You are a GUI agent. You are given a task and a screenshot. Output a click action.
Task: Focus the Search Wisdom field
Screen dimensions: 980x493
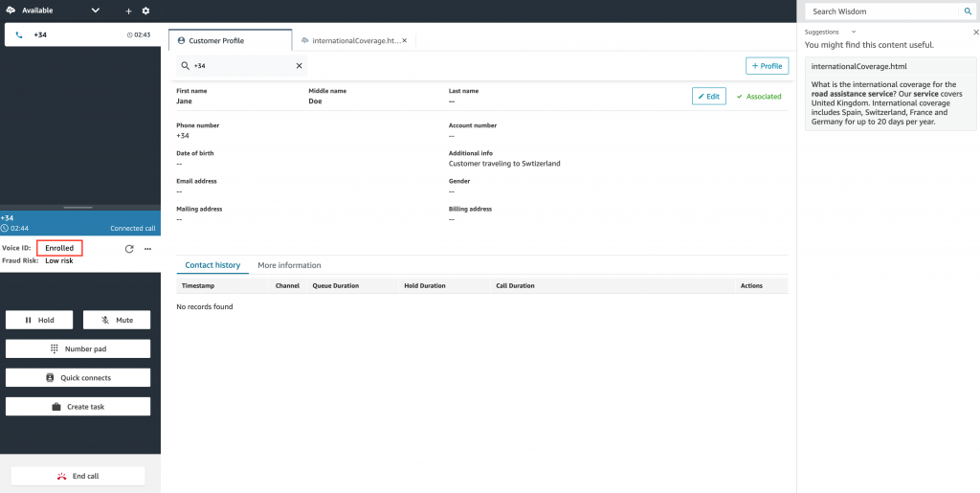(883, 11)
